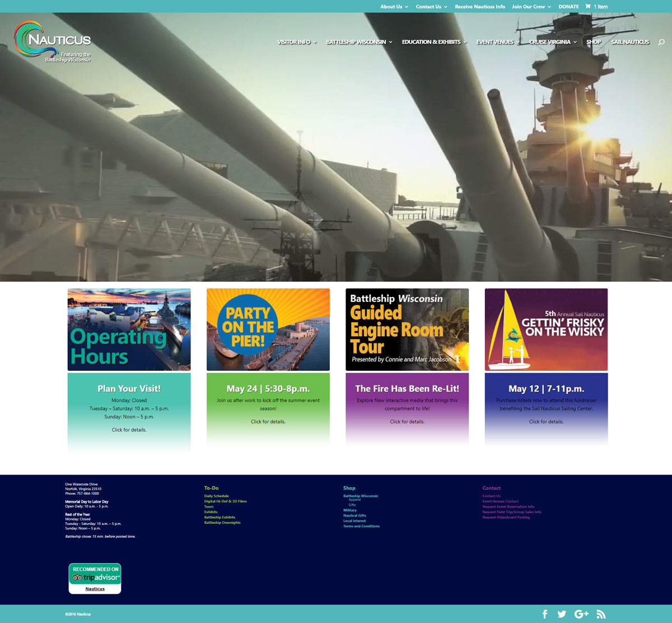Open the Operating Hours banner image
The width and height of the screenshot is (672, 623).
(x=129, y=329)
